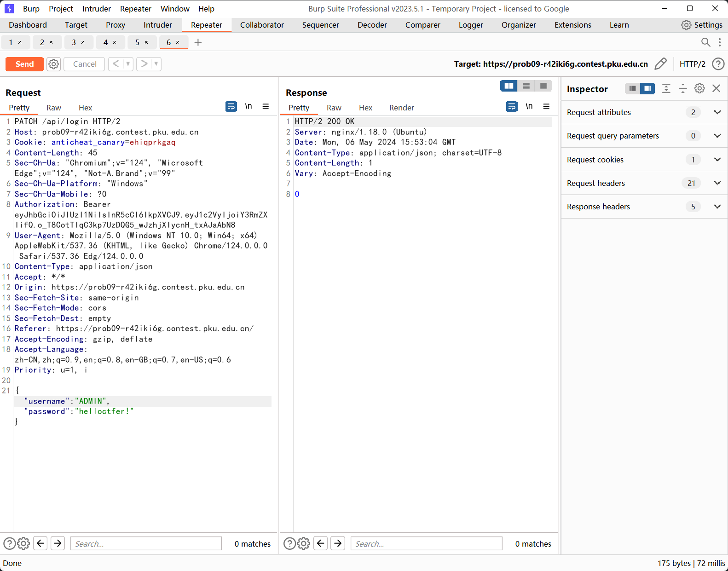
Task: Toggle response non-printable characters \n
Action: tap(529, 106)
